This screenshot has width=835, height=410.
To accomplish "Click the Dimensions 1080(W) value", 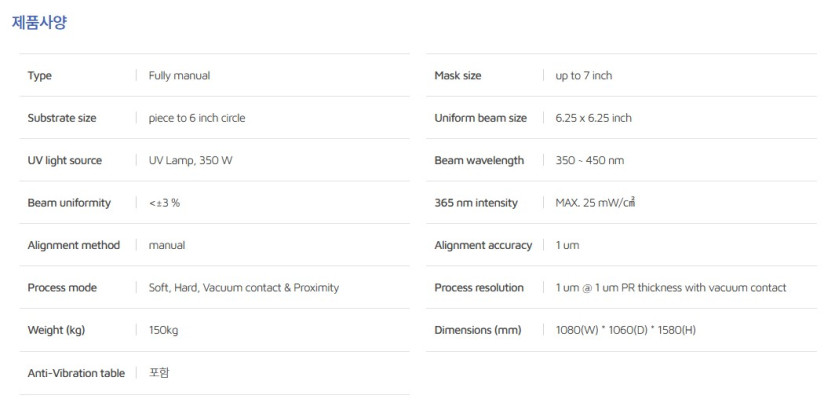I will tap(626, 330).
